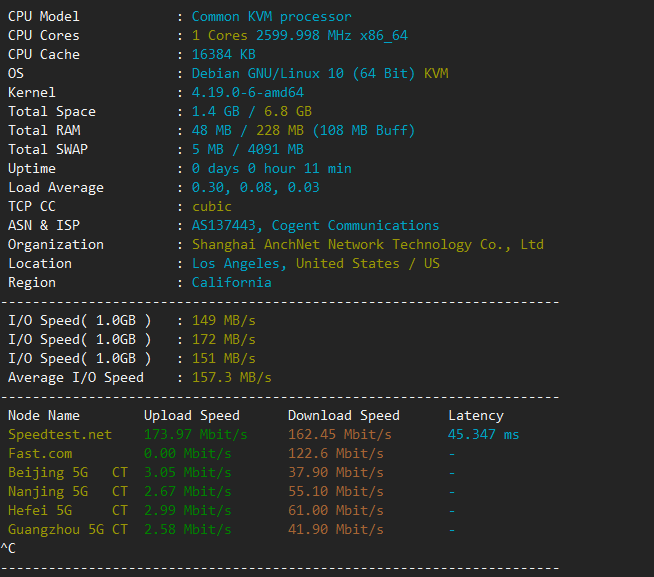Click the Average I/O Speed 157.3 MB/s
Screen dimensions: 654x577
[x=231, y=378]
